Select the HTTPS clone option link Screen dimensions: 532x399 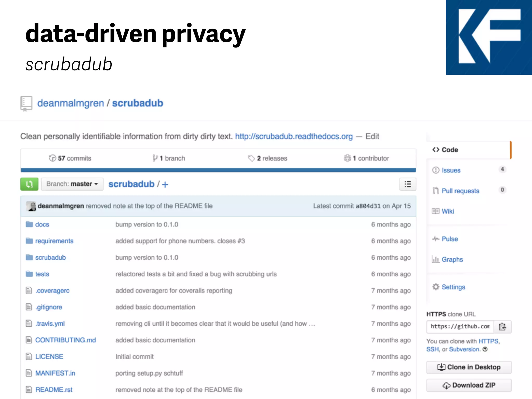click(488, 341)
